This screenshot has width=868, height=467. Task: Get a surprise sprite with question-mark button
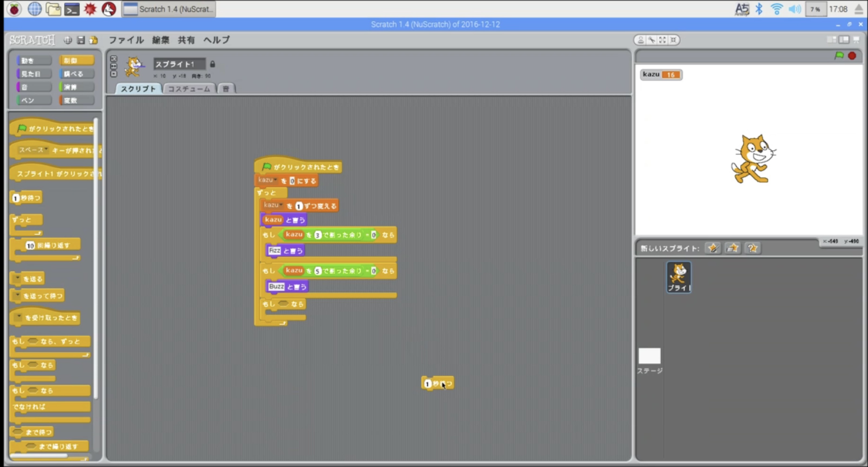[752, 248]
